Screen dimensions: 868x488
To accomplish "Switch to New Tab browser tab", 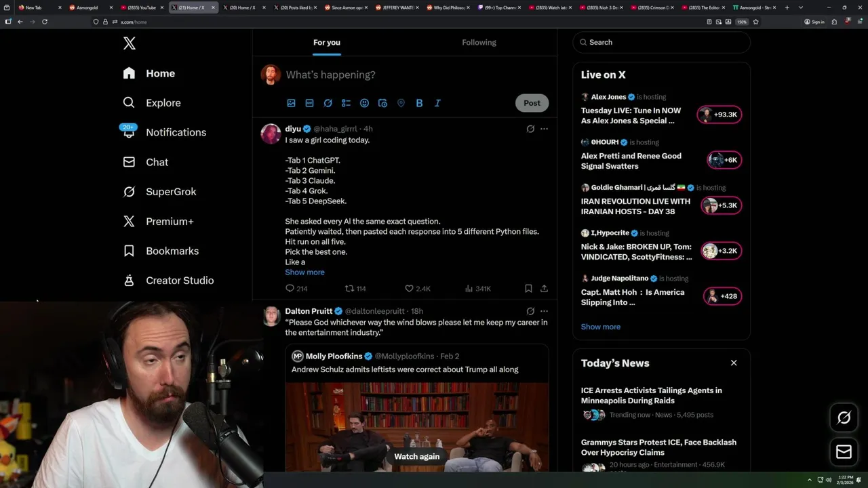I will pyautogui.click(x=39, y=7).
